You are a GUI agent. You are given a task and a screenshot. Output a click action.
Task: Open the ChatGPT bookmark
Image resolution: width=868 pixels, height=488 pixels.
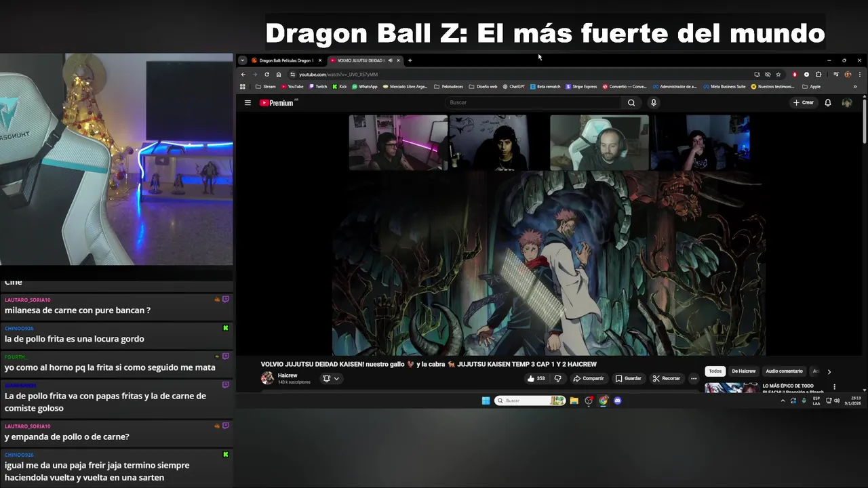(514, 87)
